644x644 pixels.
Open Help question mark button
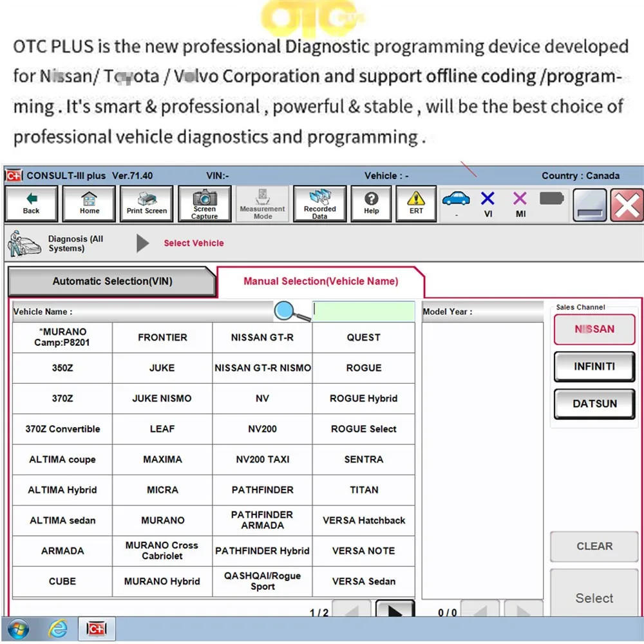point(372,204)
